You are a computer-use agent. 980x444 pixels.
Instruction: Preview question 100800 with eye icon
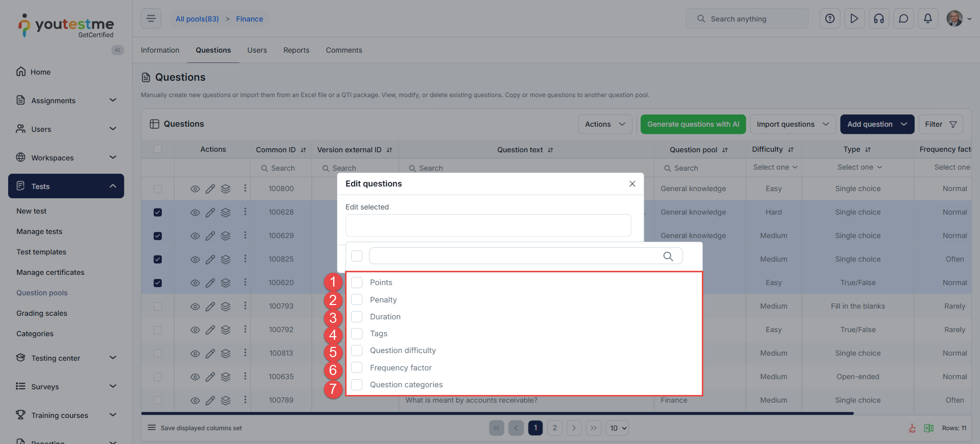click(x=195, y=189)
